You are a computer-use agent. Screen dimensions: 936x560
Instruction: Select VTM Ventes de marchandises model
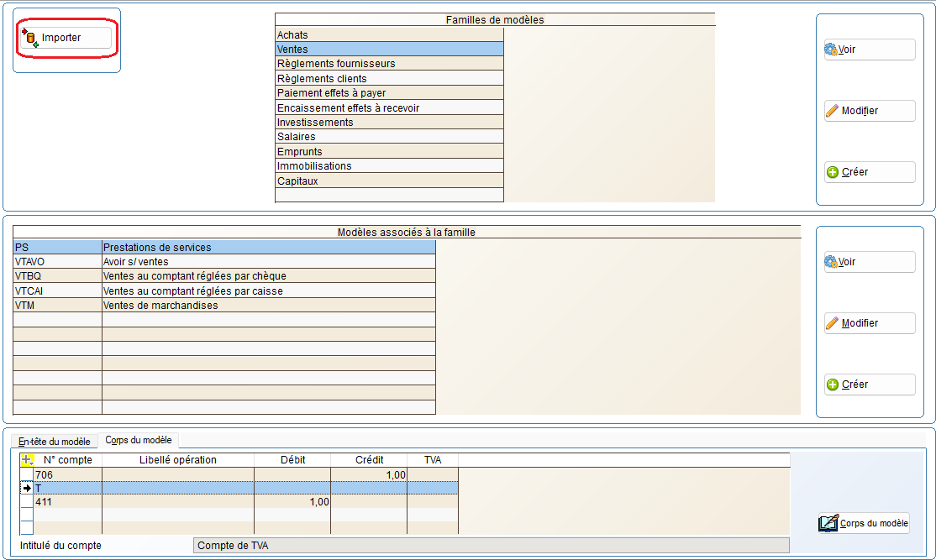pyautogui.click(x=223, y=306)
